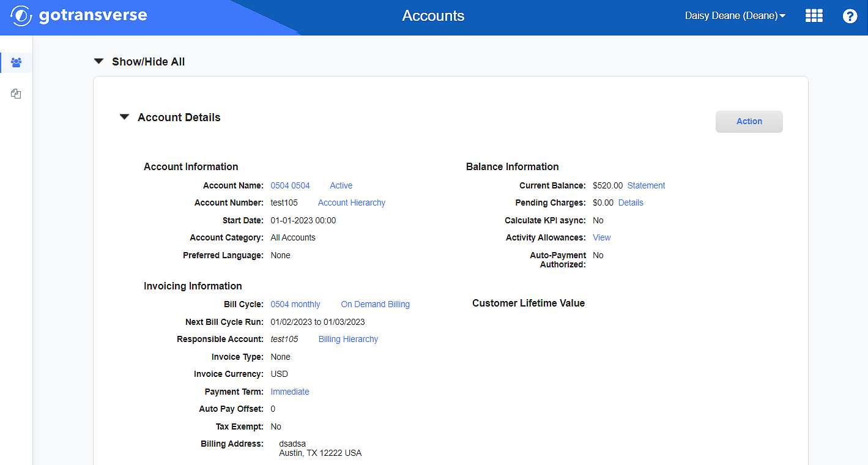Viewport: 868px width, 465px height.
Task: Collapse the Account Details section
Action: pyautogui.click(x=124, y=117)
